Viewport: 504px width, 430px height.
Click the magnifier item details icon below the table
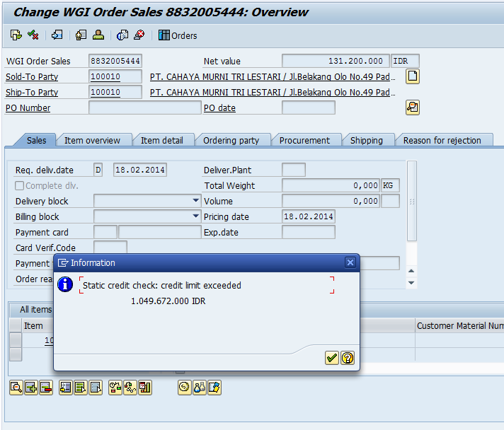pos(16,387)
